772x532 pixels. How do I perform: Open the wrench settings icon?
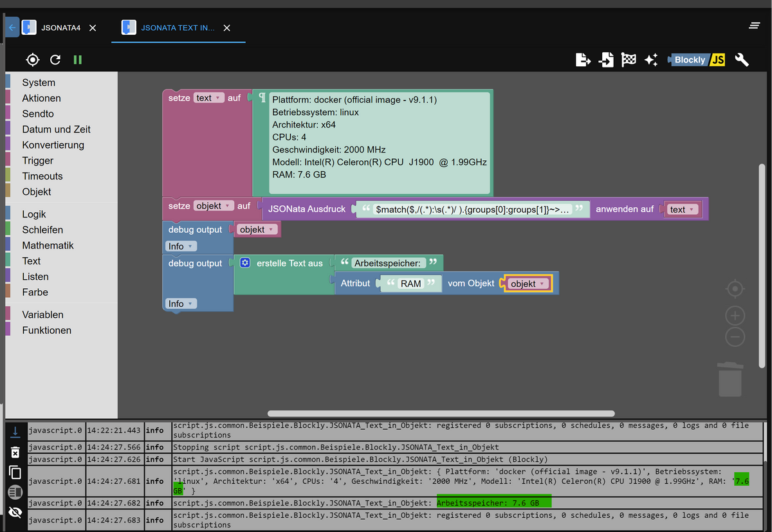pos(742,60)
